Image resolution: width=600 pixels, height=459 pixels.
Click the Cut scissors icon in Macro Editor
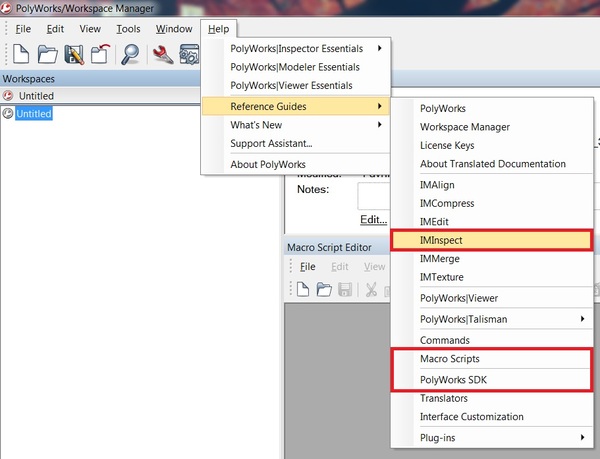[371, 290]
